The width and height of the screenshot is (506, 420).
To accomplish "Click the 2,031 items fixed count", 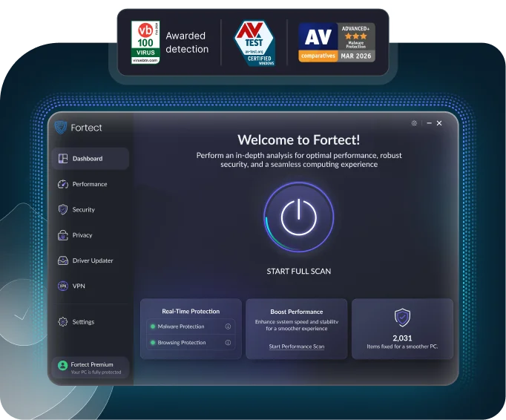I will (x=402, y=338).
